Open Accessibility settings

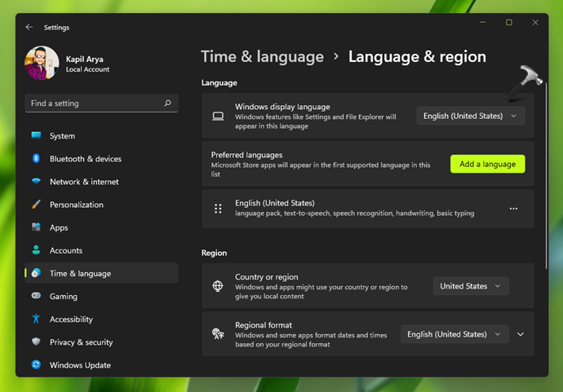tap(71, 319)
